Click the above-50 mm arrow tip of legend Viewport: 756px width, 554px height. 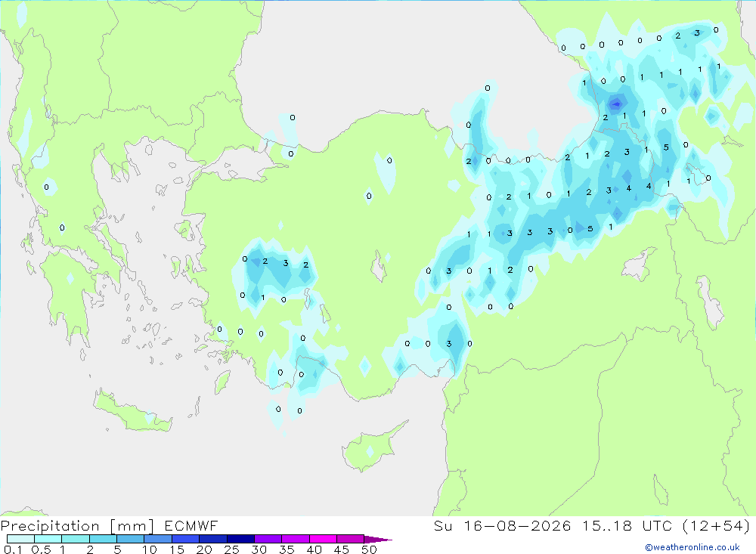(378, 540)
